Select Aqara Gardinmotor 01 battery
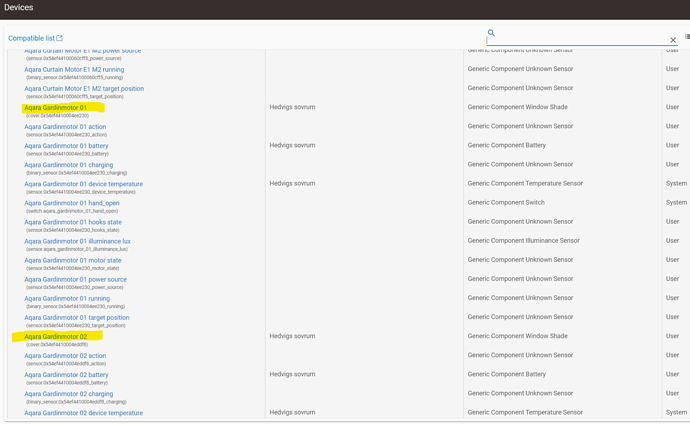 (66, 146)
